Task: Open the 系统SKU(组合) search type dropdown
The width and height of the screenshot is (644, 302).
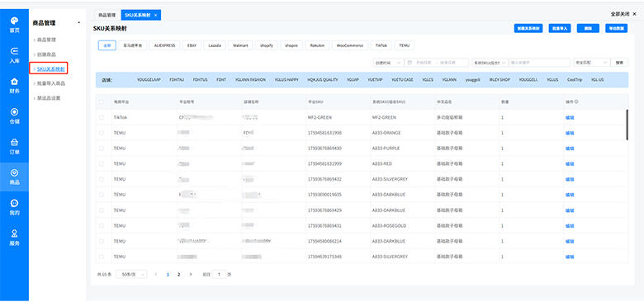Action: [x=490, y=63]
